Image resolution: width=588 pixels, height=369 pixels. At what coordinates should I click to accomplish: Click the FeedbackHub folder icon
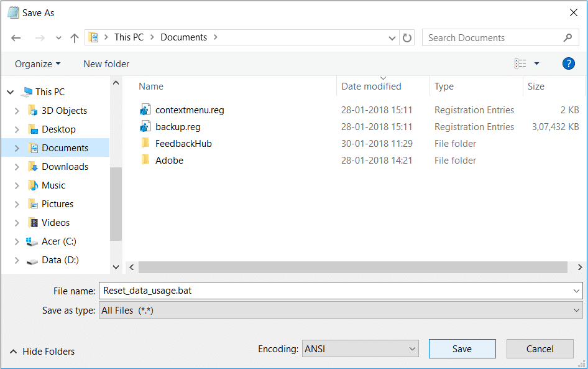click(145, 143)
